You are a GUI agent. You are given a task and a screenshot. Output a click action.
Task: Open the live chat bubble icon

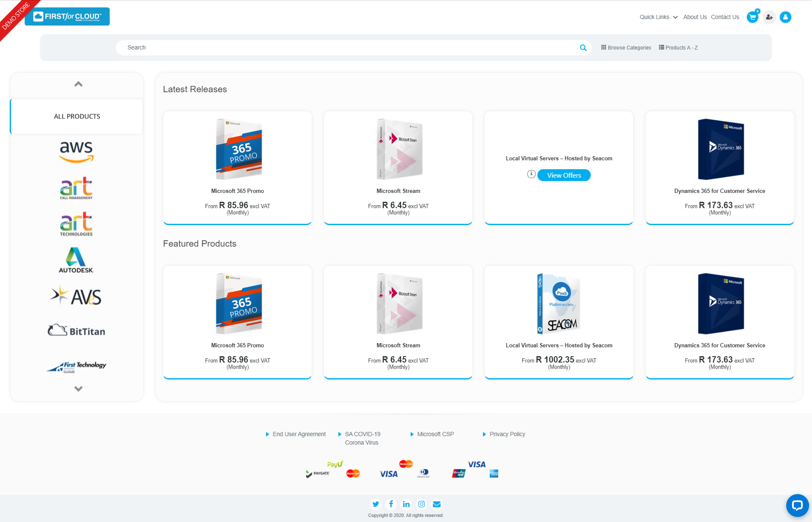(x=797, y=505)
